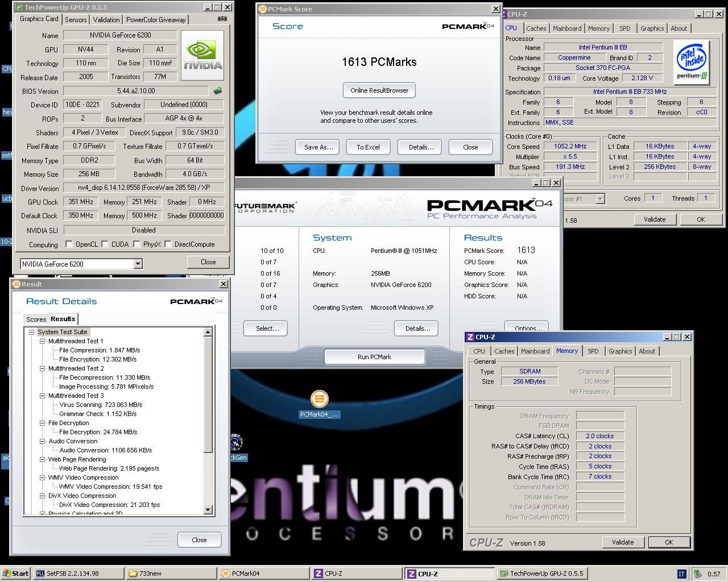Open PowerColor Giveaway tab

(x=156, y=19)
